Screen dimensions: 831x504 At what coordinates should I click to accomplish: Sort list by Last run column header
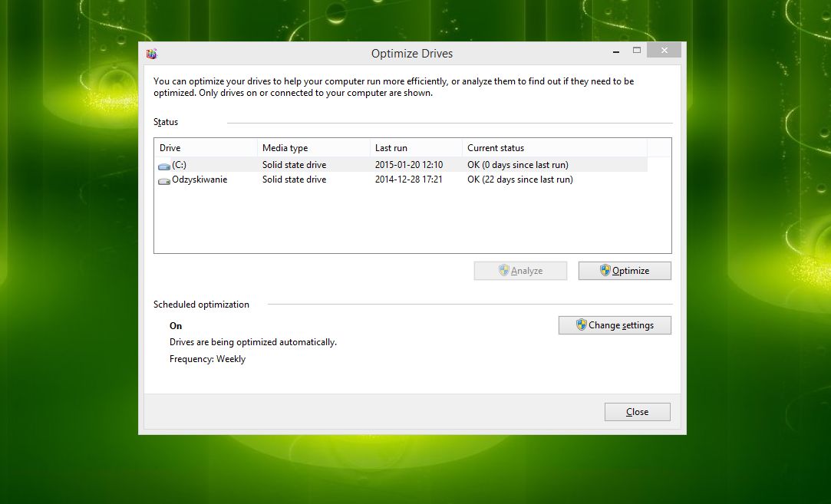[x=416, y=148]
